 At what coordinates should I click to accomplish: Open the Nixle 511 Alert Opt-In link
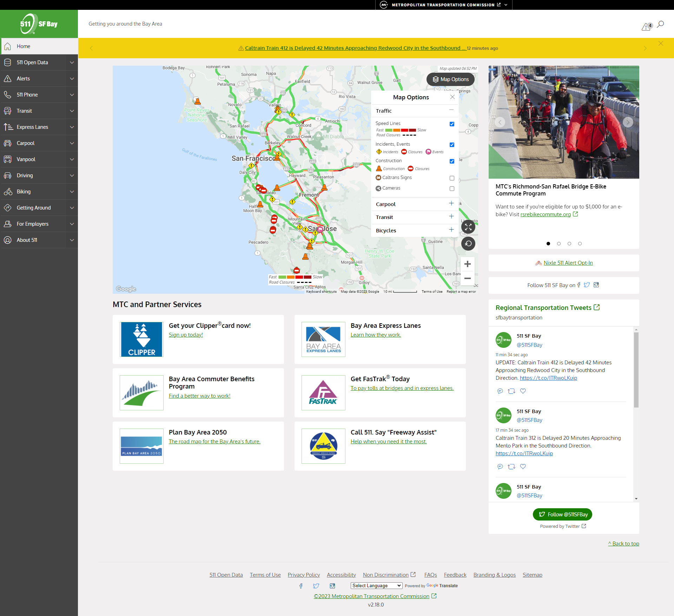568,263
